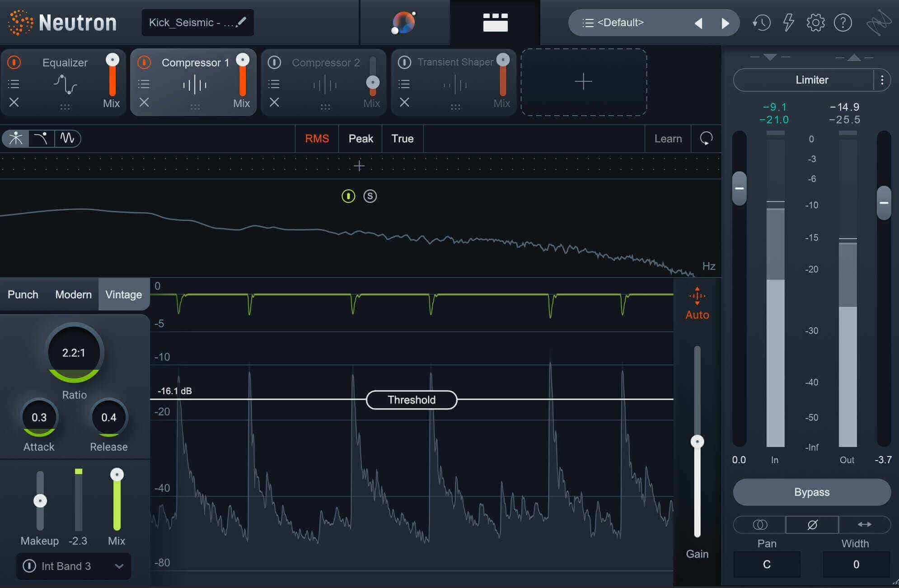Open the Equalizer preset list icon

click(x=14, y=84)
